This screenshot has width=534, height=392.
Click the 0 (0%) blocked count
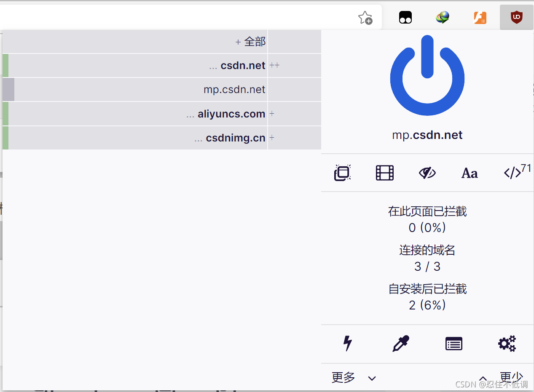(427, 228)
